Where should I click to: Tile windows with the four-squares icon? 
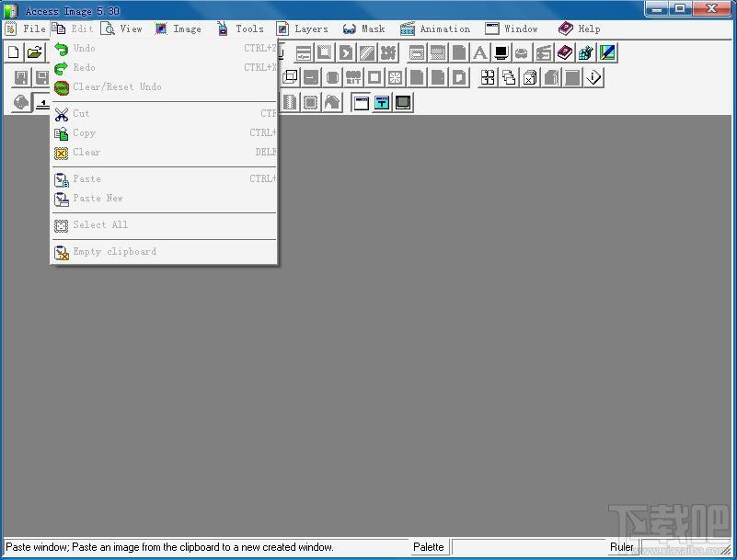coord(488,77)
